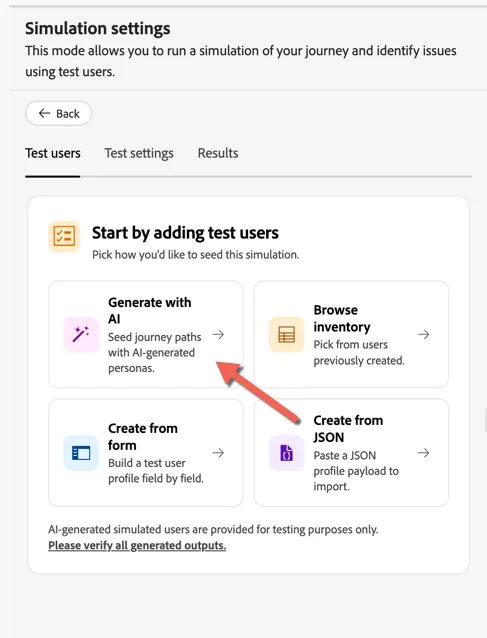Open the 'Please verify all generated outputs' link
Image resolution: width=487 pixels, height=638 pixels.
coord(137,545)
